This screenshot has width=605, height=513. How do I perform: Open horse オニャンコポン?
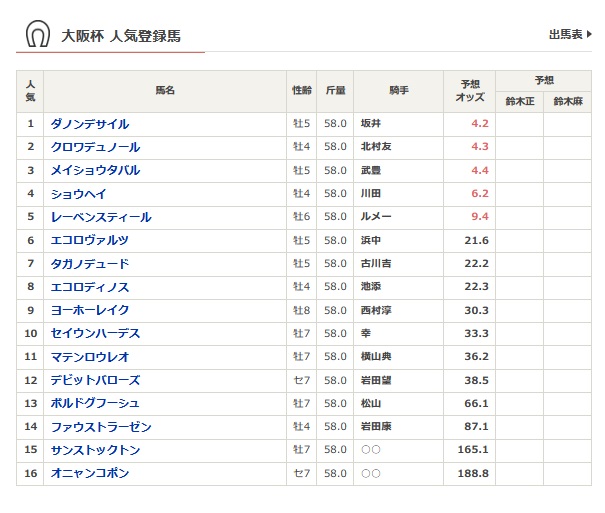(x=90, y=473)
